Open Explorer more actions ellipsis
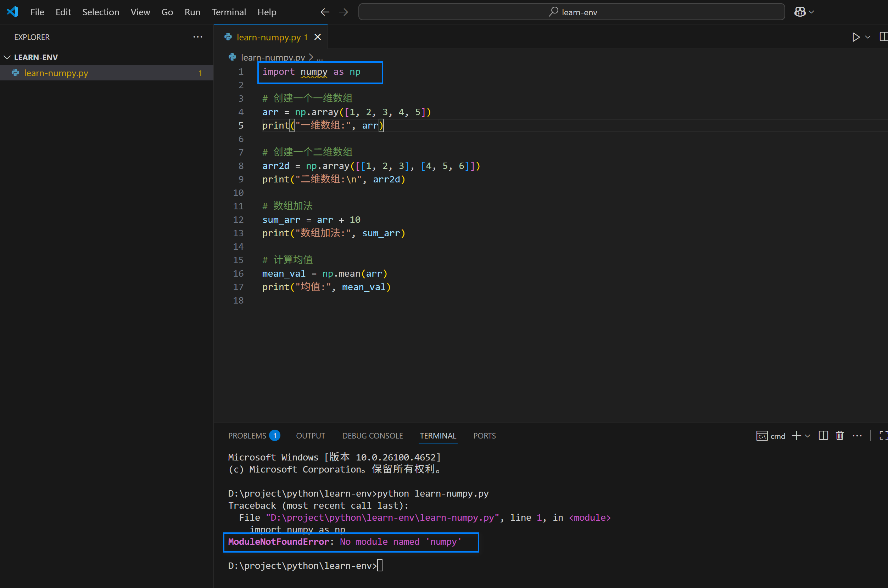 (x=198, y=37)
